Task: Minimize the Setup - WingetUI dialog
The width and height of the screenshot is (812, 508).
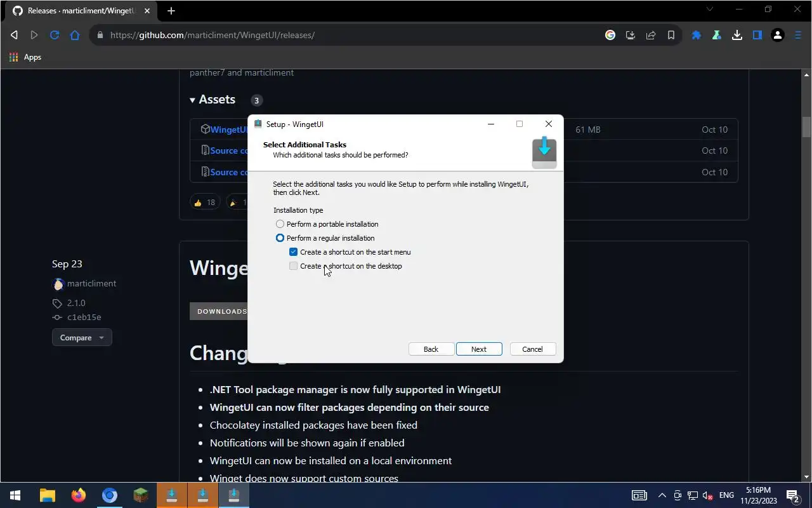Action: [491, 124]
